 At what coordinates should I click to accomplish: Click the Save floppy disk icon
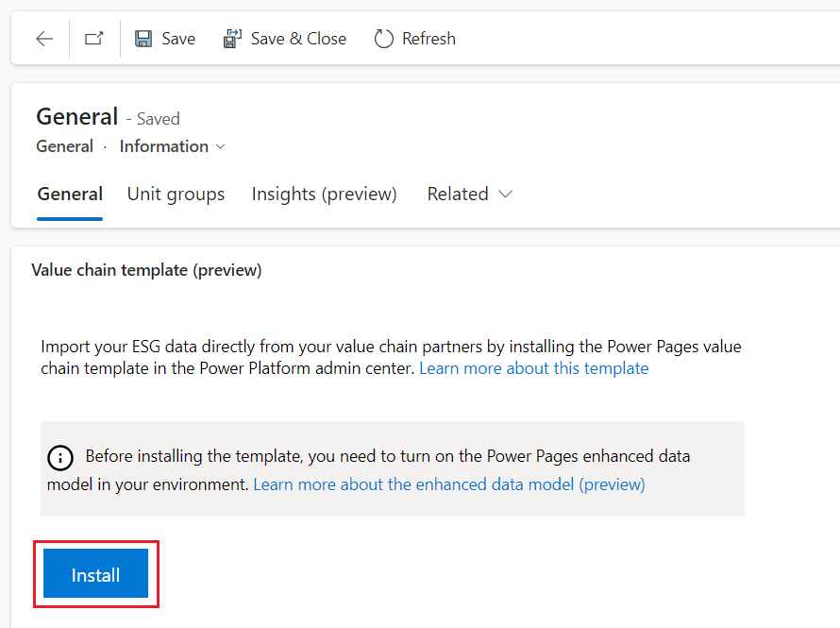tap(143, 39)
